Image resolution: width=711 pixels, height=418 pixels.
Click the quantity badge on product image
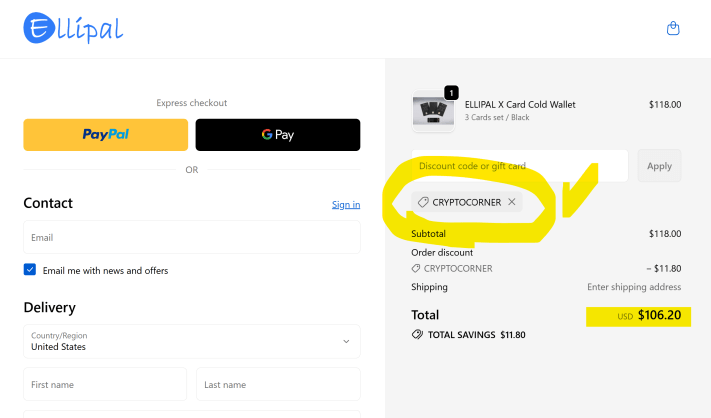(451, 93)
